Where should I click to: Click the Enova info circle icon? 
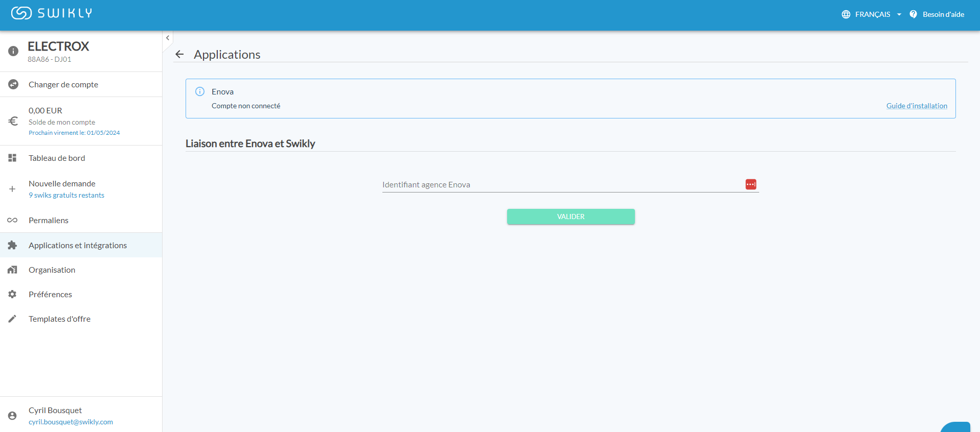point(200,91)
